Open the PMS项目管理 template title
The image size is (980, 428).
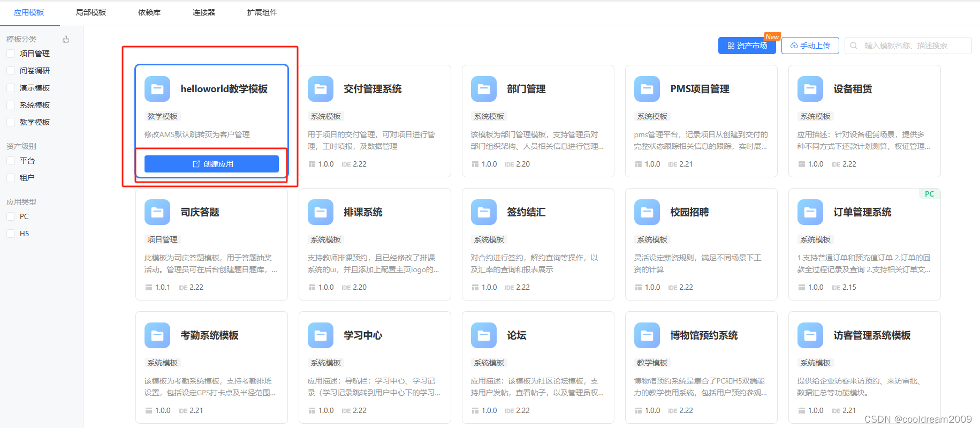click(700, 89)
